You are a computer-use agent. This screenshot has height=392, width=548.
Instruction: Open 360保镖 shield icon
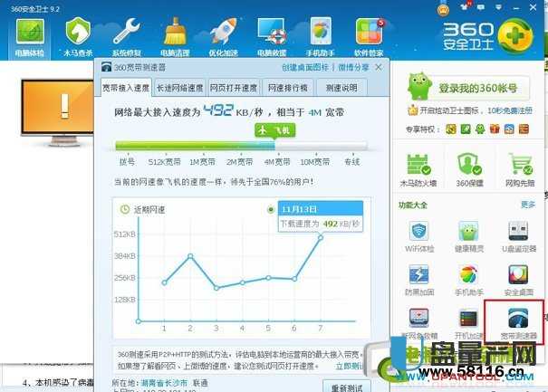[x=469, y=170]
